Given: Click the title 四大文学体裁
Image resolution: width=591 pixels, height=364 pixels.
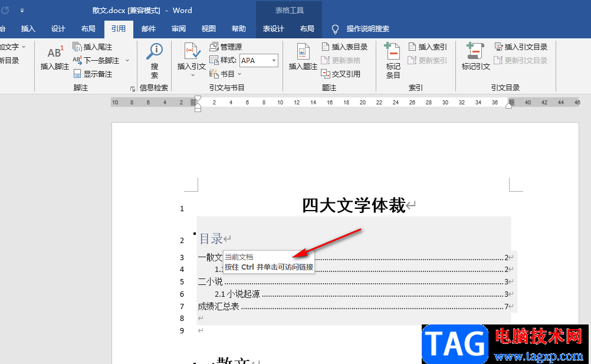Looking at the screenshot, I should (353, 206).
